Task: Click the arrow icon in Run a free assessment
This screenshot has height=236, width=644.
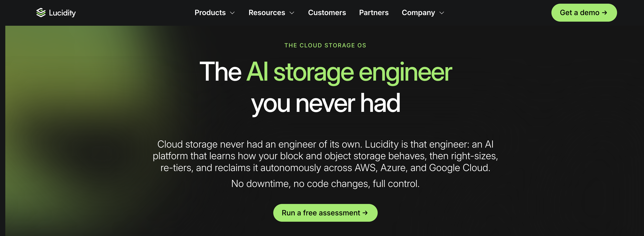Action: pos(365,213)
